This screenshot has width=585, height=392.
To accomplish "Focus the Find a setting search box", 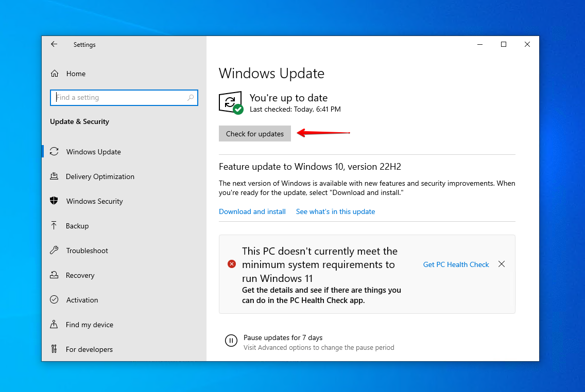I will pyautogui.click(x=124, y=98).
